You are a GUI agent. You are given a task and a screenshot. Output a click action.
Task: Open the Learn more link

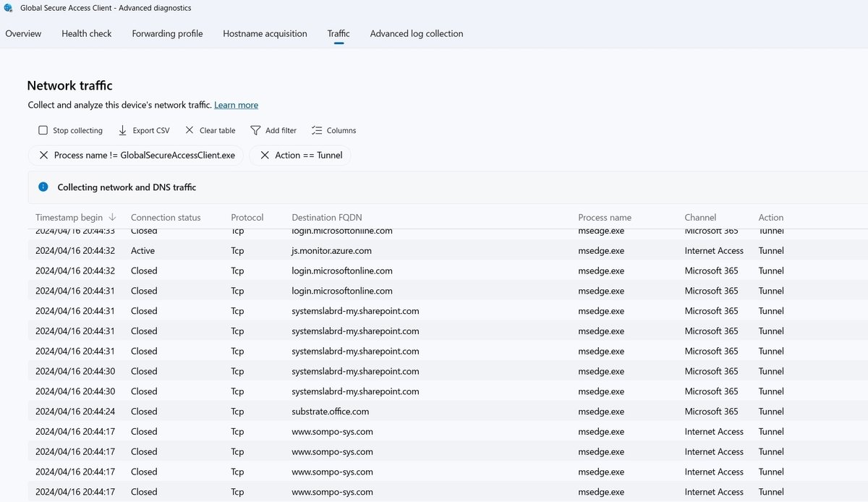click(236, 105)
